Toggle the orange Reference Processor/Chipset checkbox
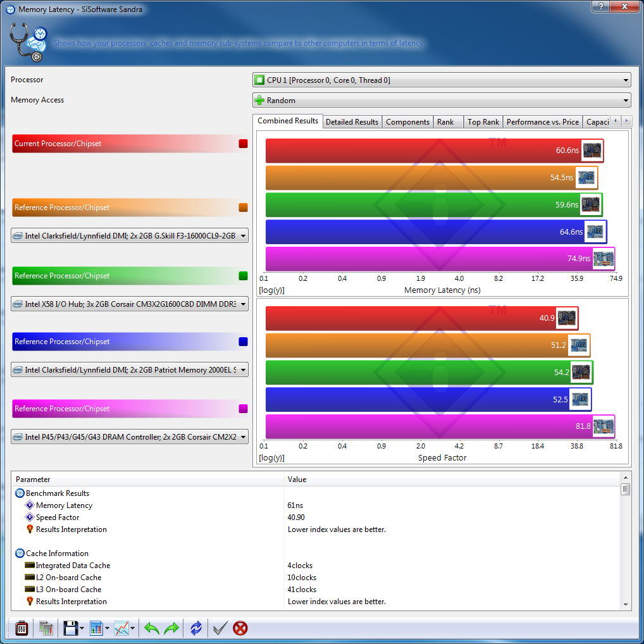The width and height of the screenshot is (644, 644). (x=243, y=207)
